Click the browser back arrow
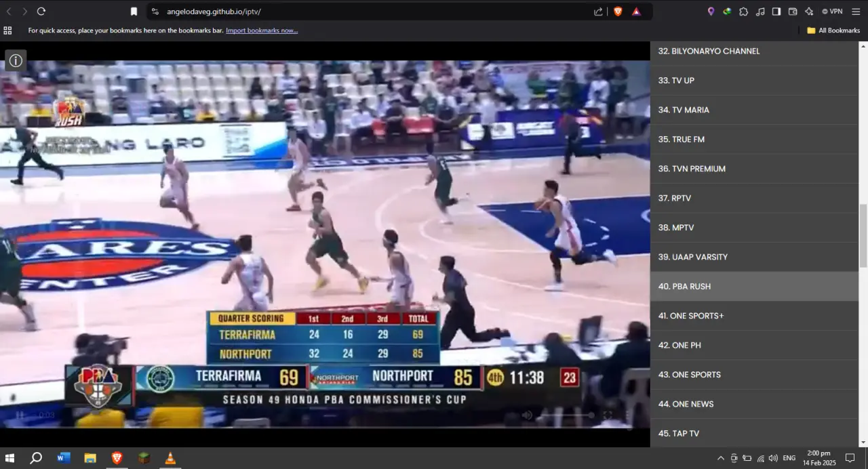 pyautogui.click(x=9, y=12)
